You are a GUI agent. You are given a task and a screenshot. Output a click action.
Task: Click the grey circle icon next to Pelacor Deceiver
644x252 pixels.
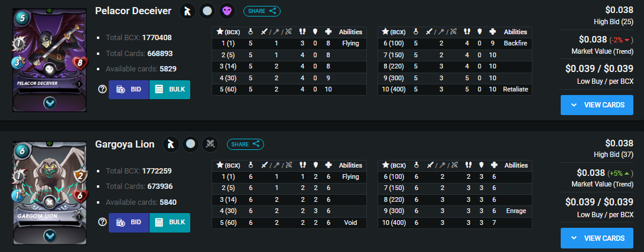click(207, 11)
